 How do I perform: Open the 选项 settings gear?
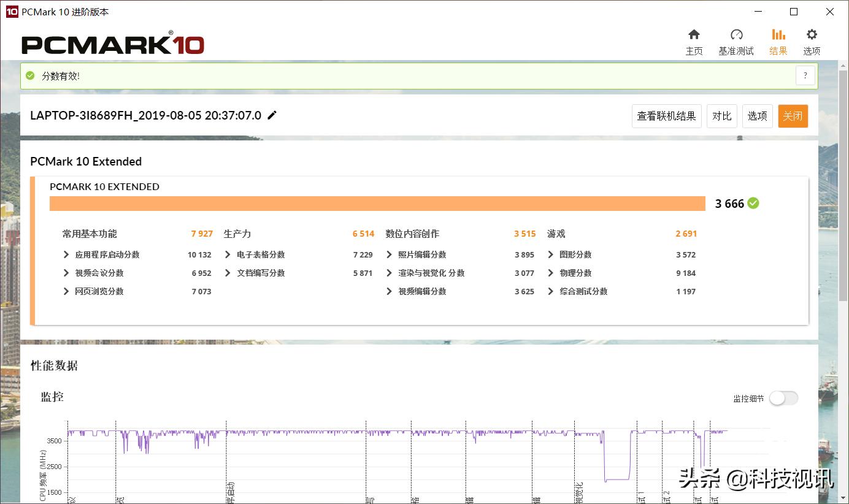point(811,40)
